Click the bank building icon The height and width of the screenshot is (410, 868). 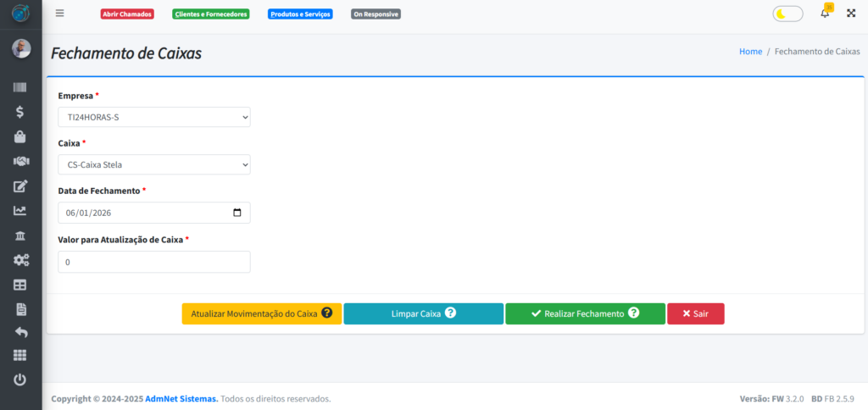coord(20,235)
